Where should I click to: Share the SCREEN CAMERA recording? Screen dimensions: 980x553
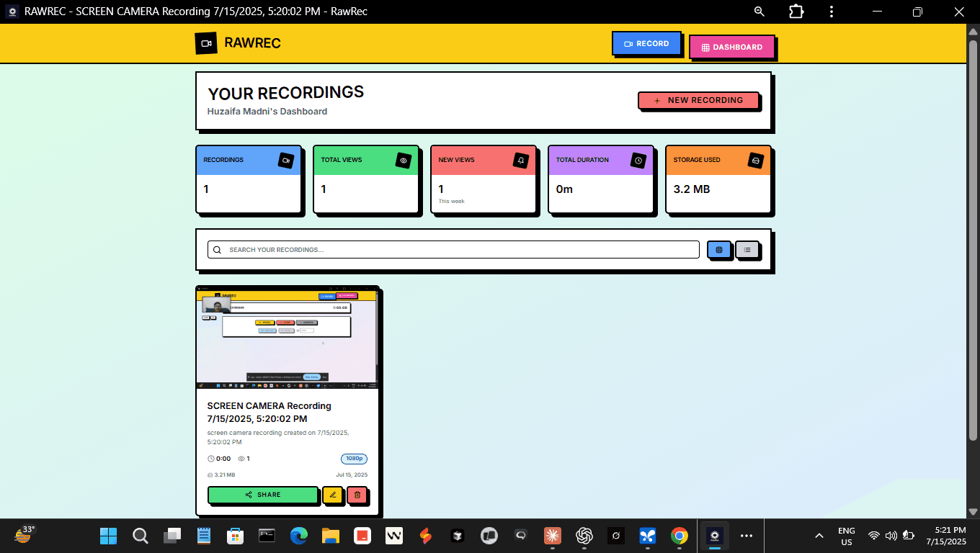263,495
